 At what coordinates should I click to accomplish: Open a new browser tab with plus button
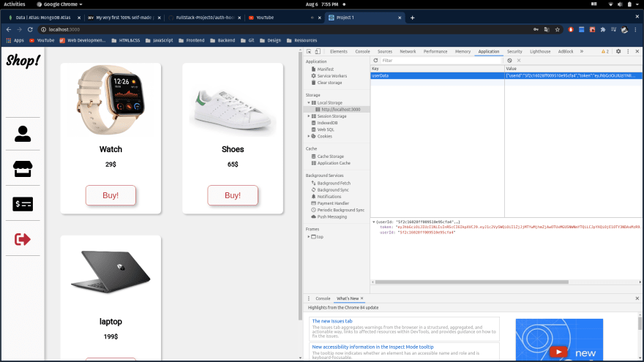coord(412,18)
